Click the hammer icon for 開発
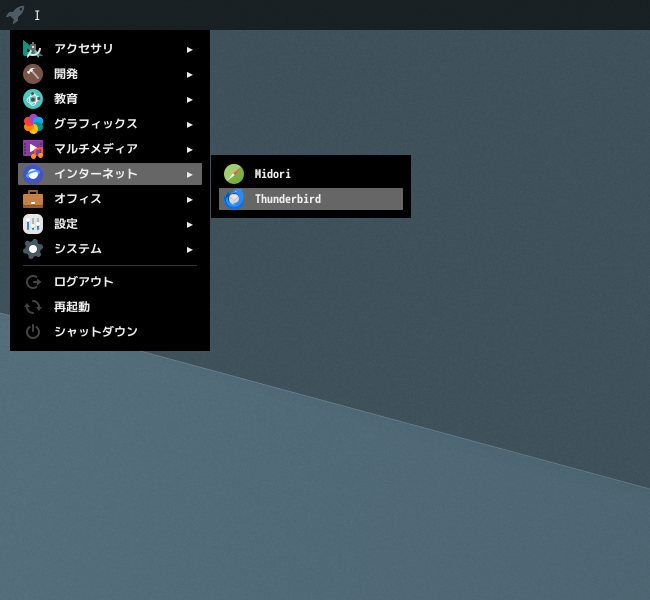Image resolution: width=650 pixels, height=600 pixels. click(33, 74)
